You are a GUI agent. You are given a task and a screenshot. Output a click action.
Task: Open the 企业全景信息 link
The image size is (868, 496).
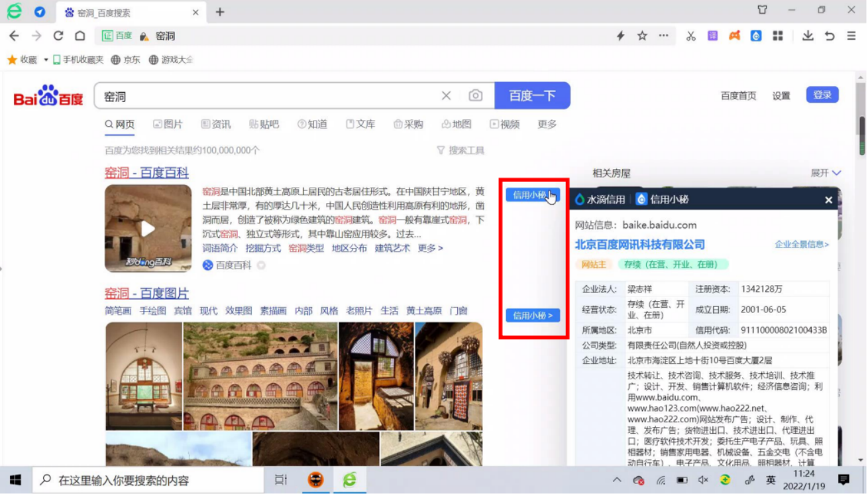click(802, 245)
